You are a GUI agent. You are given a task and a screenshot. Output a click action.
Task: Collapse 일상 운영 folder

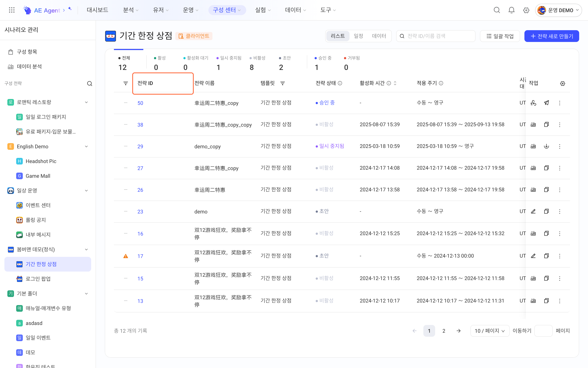pos(86,190)
